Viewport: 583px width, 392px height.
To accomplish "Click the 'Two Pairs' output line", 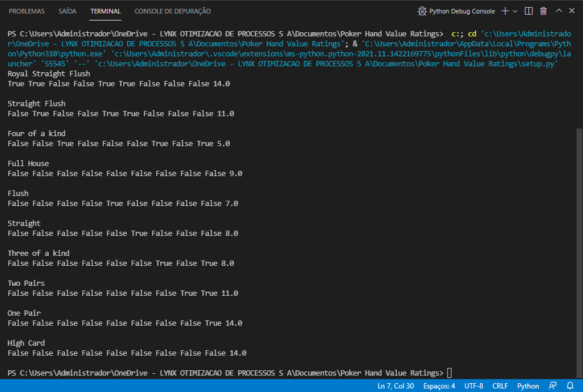I will coord(26,283).
